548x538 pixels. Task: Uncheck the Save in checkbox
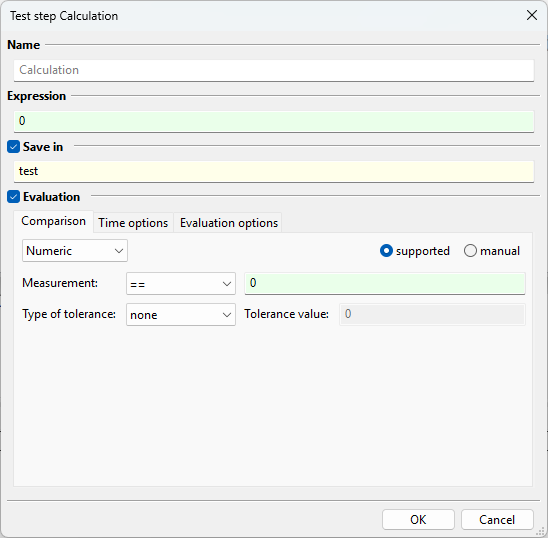13,147
